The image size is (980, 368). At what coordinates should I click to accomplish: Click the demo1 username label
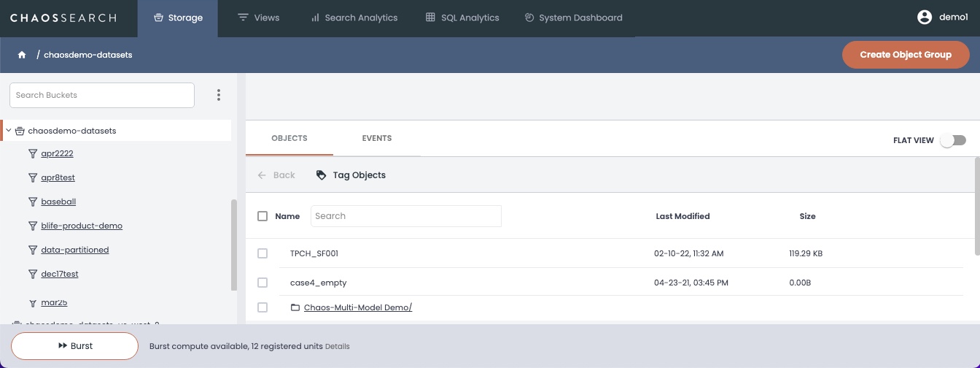click(x=953, y=18)
